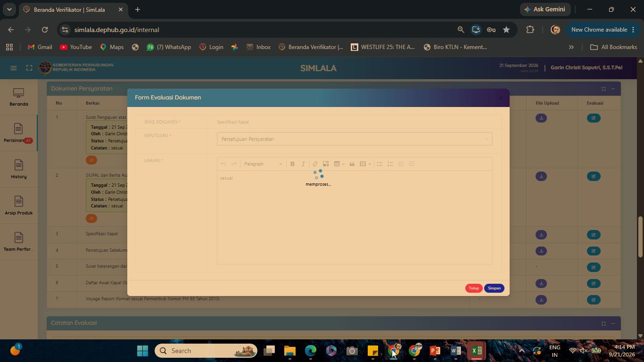Download the file for row 1
Screen dimensions: 644x362
pyautogui.click(x=541, y=118)
